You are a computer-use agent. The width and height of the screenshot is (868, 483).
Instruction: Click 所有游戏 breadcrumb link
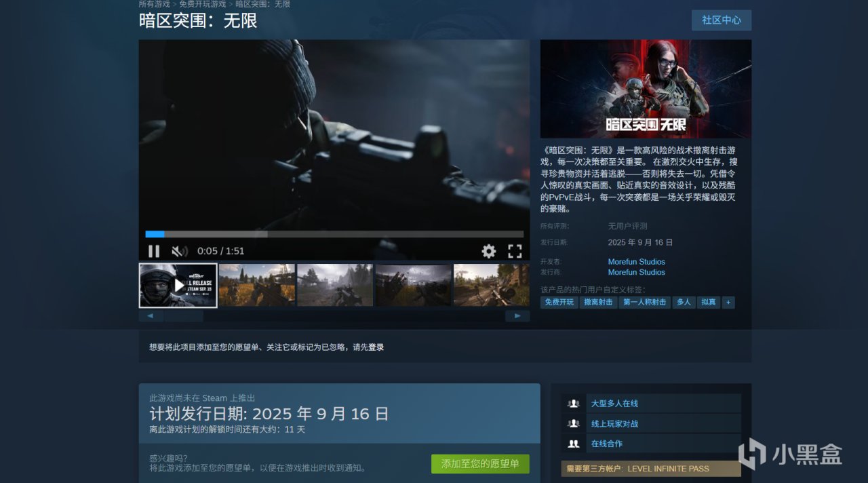[155, 4]
